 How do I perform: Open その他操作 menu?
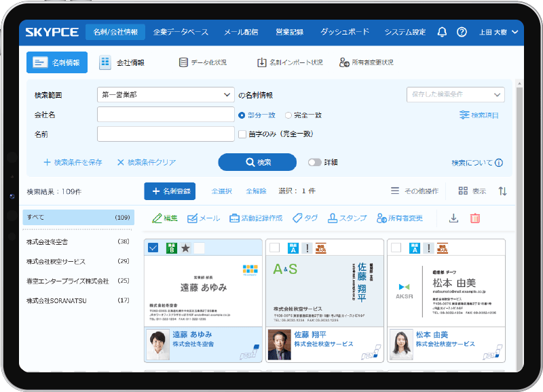(415, 191)
